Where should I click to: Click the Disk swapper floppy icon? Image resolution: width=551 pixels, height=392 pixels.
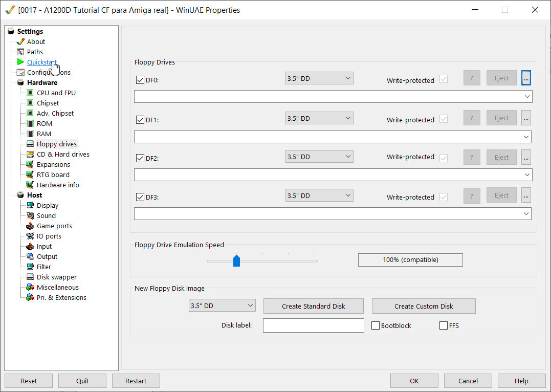(x=30, y=277)
